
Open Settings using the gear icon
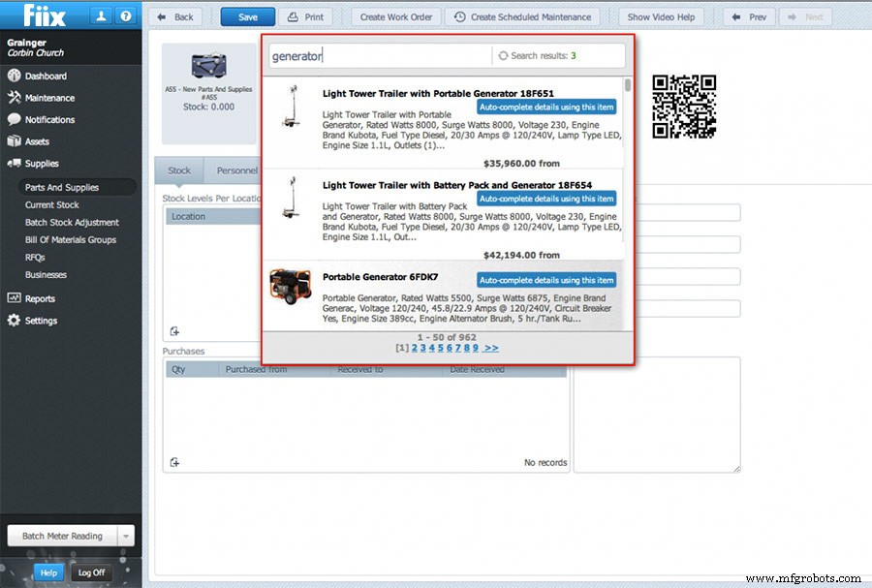pyautogui.click(x=14, y=321)
